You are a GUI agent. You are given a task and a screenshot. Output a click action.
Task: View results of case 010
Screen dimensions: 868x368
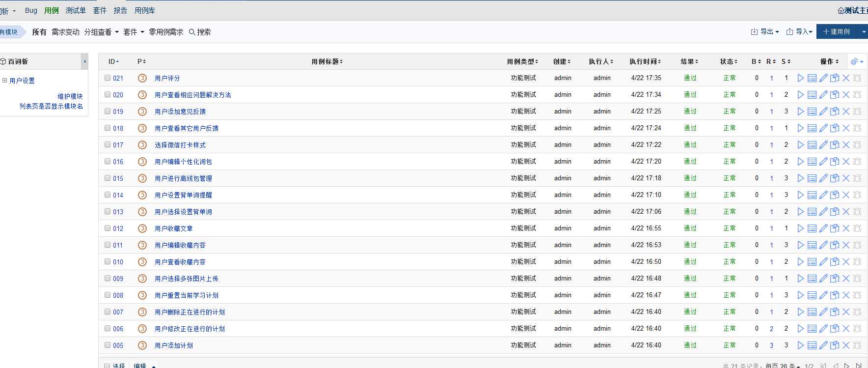click(x=812, y=262)
